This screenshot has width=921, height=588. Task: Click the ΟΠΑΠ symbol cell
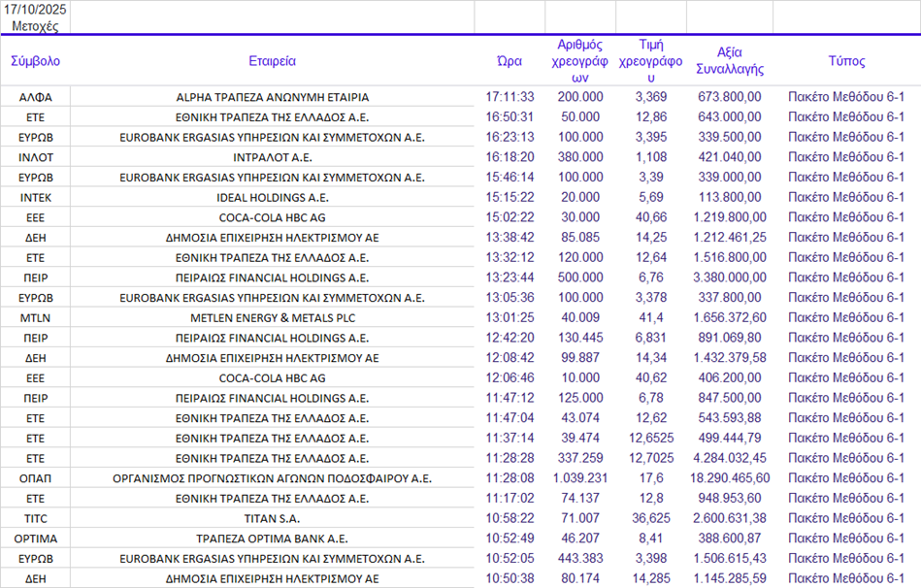pyautogui.click(x=35, y=478)
